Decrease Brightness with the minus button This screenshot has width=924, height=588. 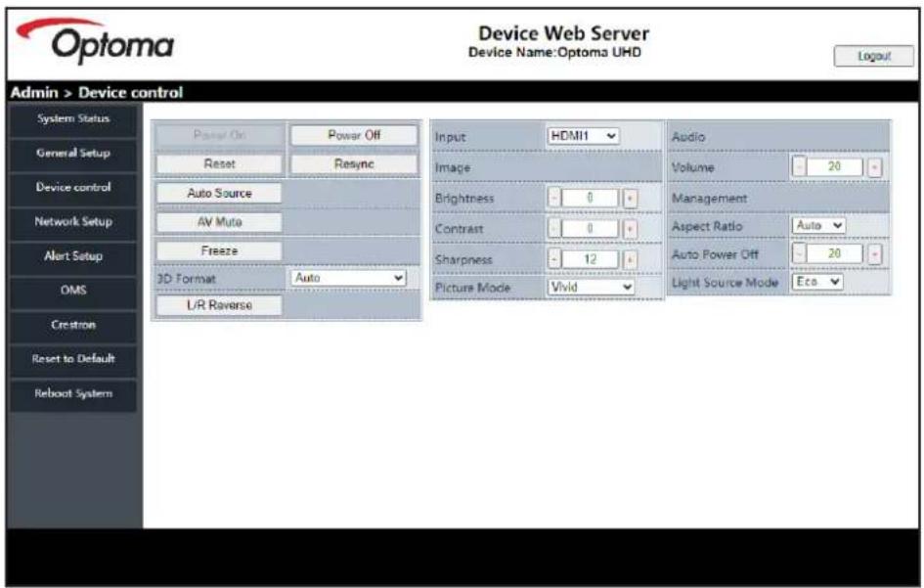pos(554,198)
